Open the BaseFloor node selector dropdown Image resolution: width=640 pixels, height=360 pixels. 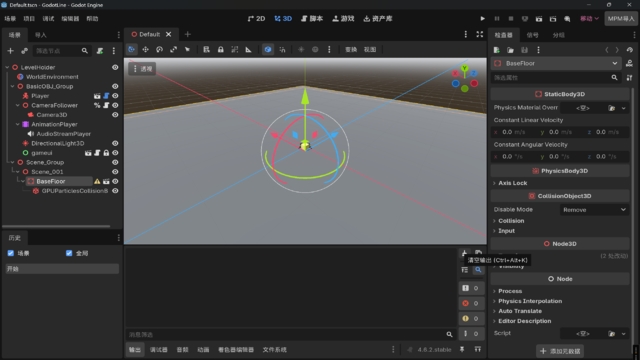557,63
